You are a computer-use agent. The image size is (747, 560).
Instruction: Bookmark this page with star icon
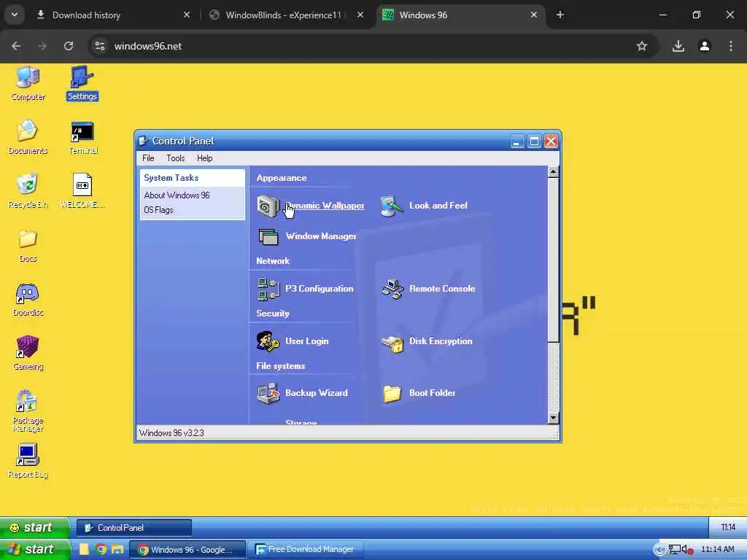click(x=642, y=46)
